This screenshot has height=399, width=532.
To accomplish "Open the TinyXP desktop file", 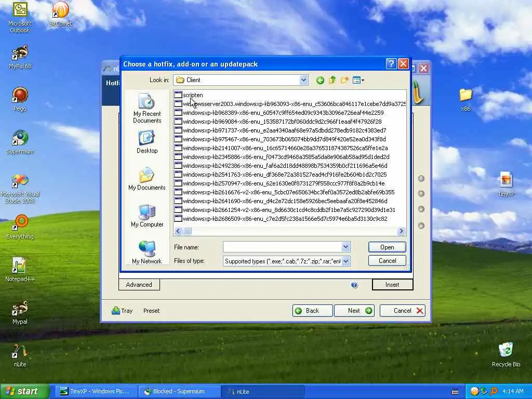I will click(506, 184).
